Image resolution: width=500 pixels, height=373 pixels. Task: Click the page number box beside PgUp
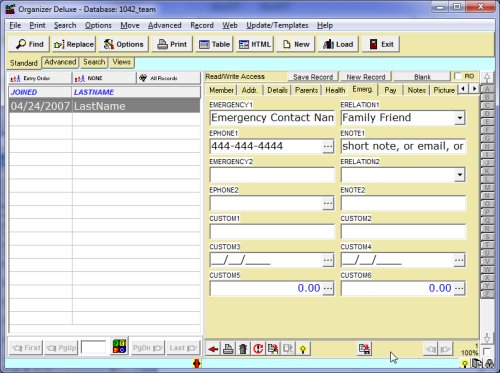[x=93, y=348]
